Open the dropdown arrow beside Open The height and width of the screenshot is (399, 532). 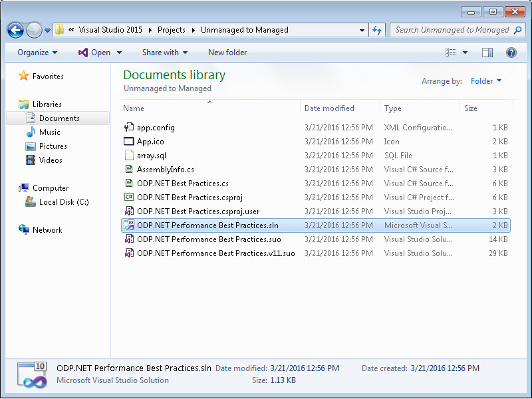118,53
